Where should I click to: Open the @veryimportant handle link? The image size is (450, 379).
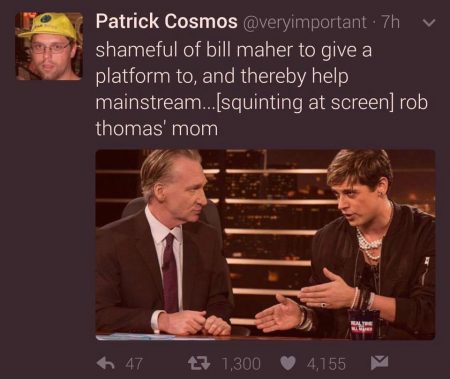point(305,23)
